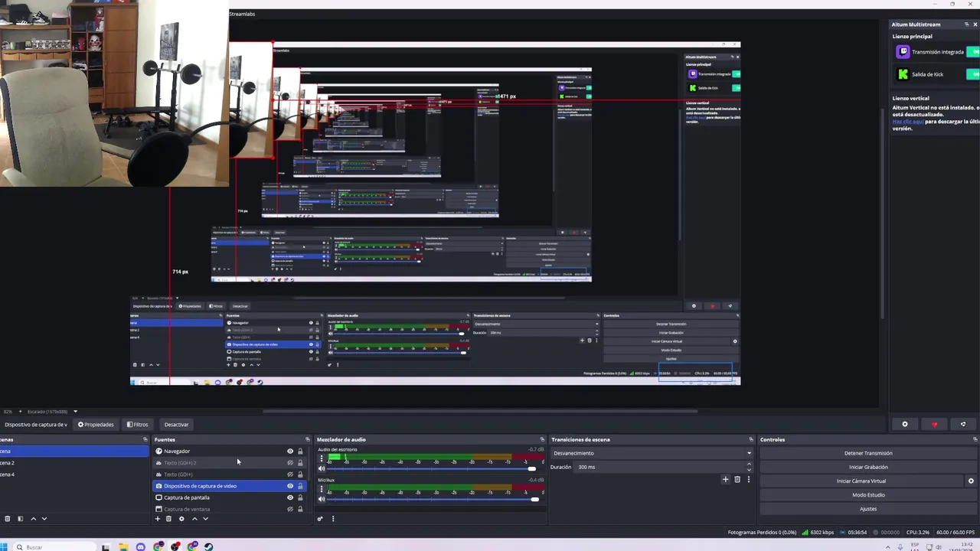This screenshot has height=551, width=980.
Task: Click Detener Transmisión in Controles
Action: pos(868,453)
